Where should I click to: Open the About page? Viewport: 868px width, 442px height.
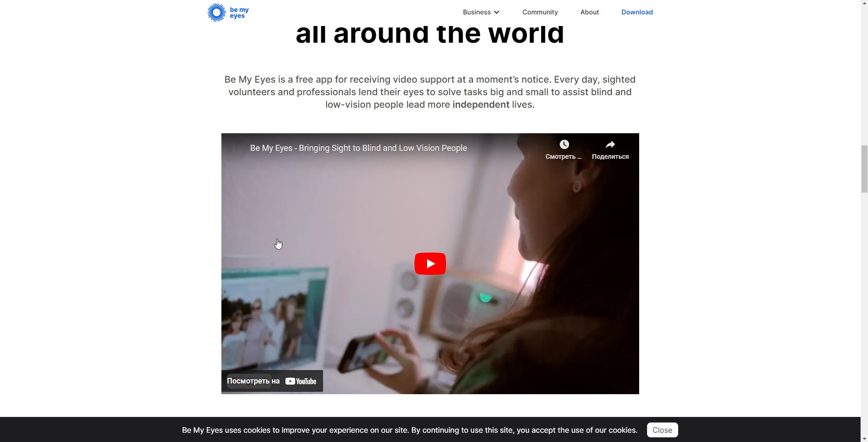pyautogui.click(x=589, y=12)
